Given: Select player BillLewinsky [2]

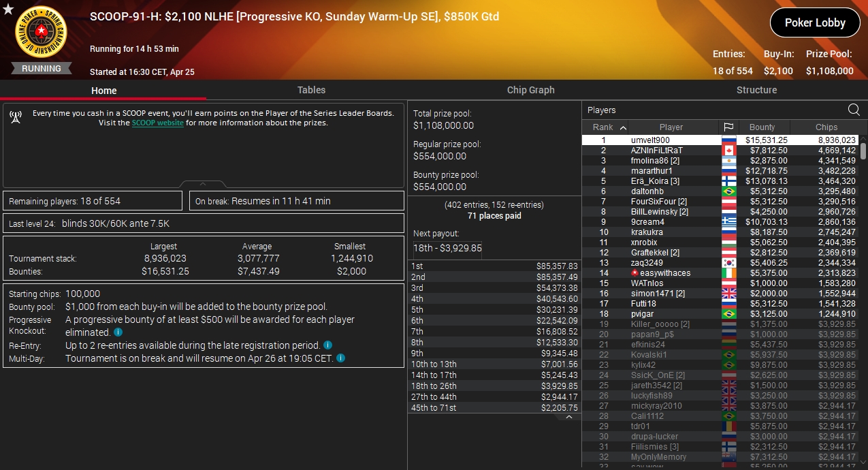Looking at the screenshot, I should click(x=720, y=212).
